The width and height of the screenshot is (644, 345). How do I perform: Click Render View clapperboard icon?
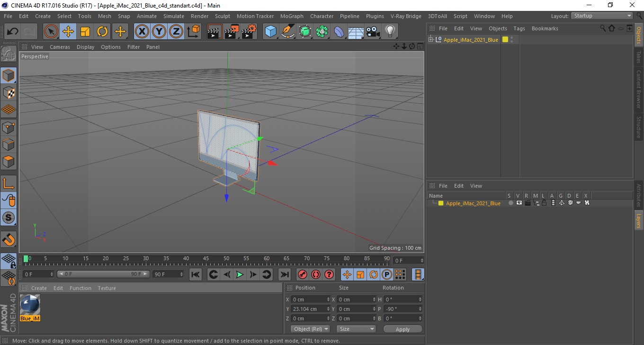[x=215, y=32]
